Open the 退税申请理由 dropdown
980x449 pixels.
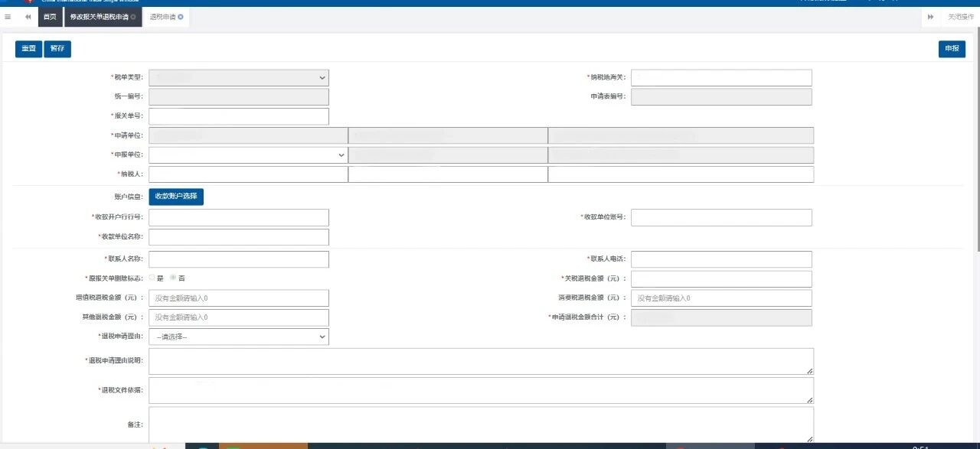(238, 337)
